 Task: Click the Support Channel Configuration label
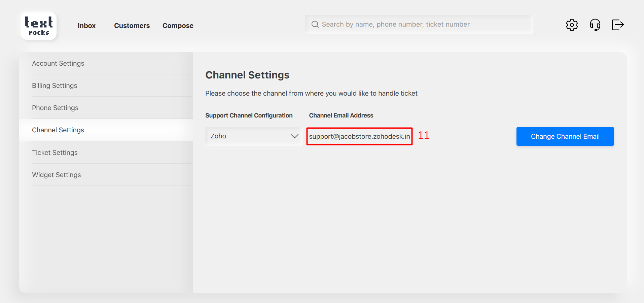(x=249, y=115)
